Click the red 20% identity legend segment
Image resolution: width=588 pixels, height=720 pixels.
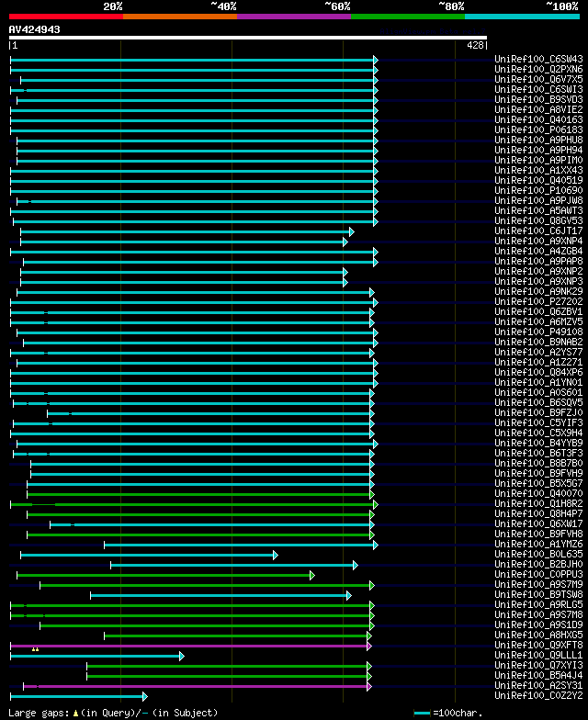pos(66,17)
